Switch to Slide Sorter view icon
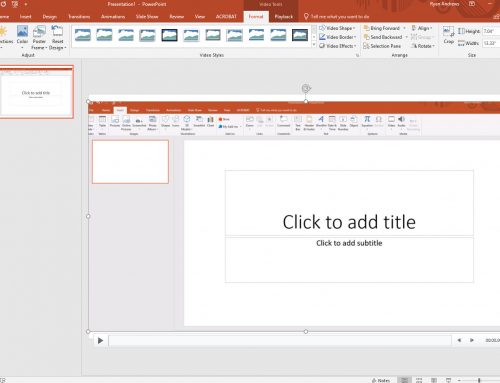Image resolution: width=500 pixels, height=383 pixels. [x=419, y=380]
